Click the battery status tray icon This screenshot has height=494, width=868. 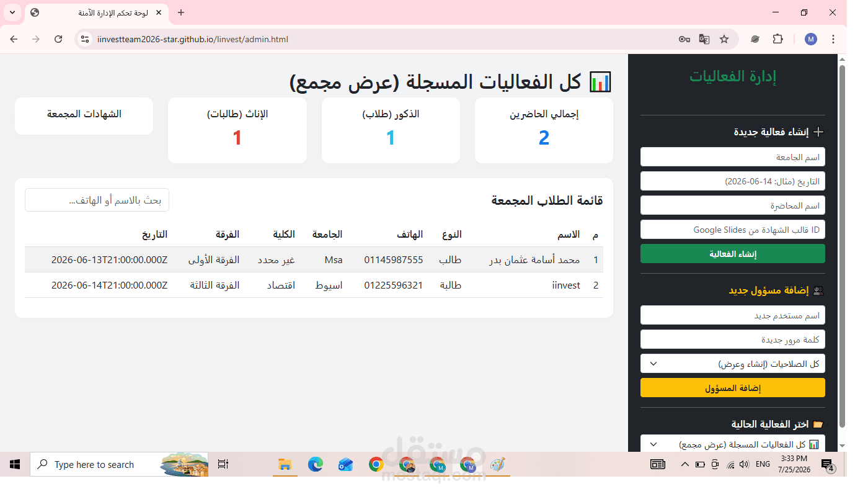(x=700, y=464)
